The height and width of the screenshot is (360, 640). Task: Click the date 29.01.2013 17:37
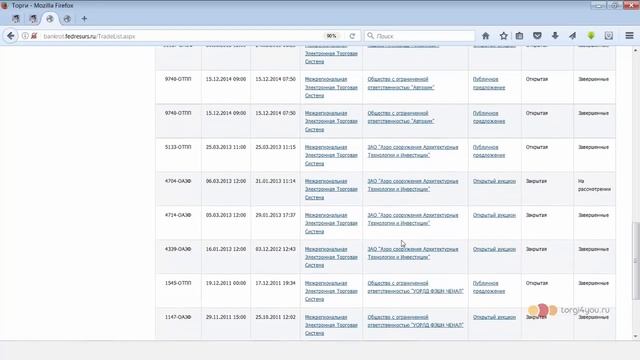tap(276, 215)
